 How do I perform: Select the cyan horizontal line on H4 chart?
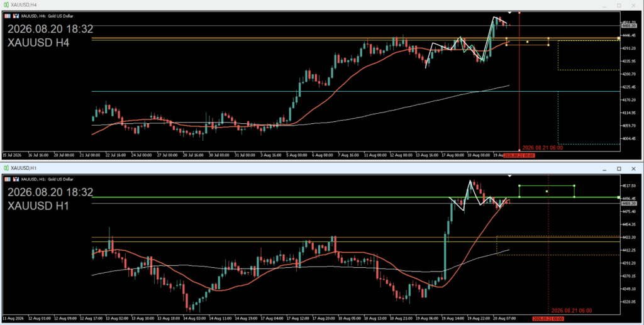tap(356, 92)
